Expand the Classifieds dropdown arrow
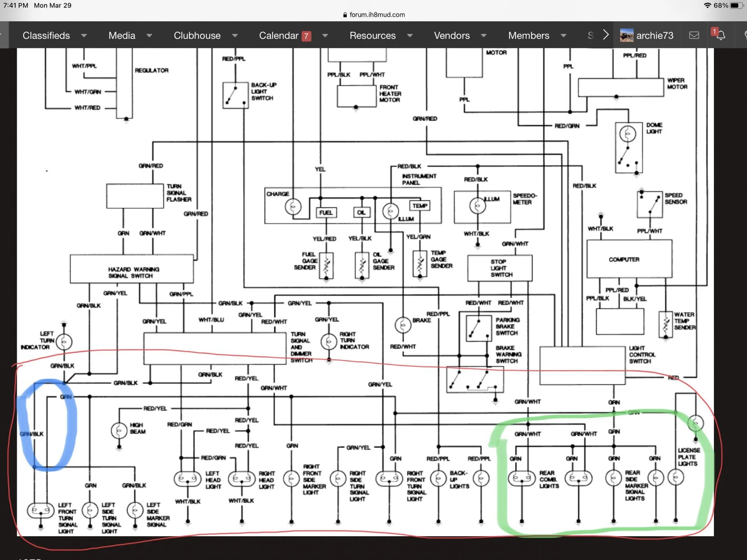 (x=84, y=36)
